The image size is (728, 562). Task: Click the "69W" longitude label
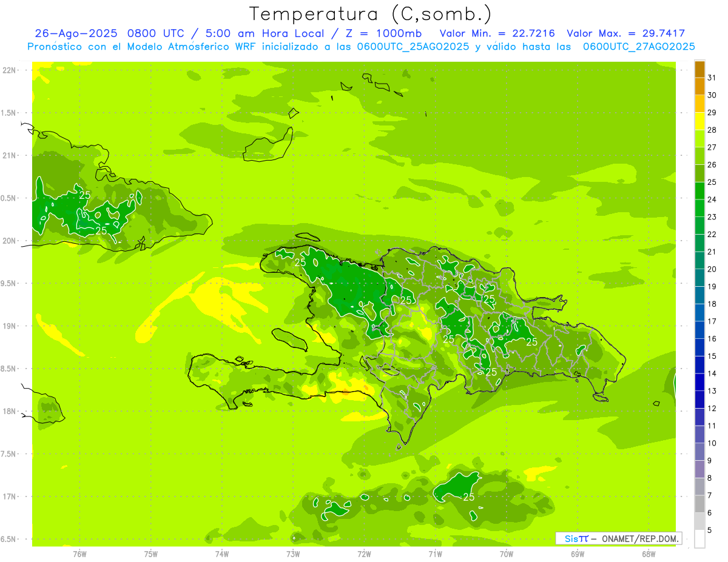(x=578, y=554)
